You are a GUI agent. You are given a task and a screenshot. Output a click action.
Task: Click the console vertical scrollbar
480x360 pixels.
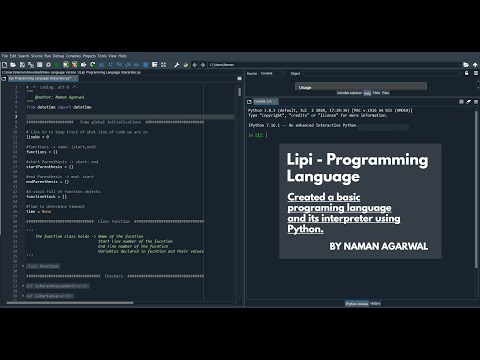(476, 189)
